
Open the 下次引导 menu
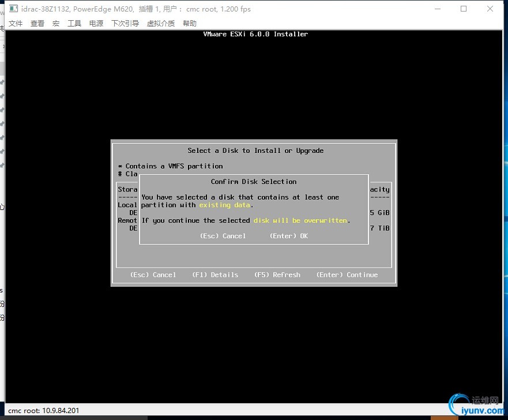tap(125, 23)
